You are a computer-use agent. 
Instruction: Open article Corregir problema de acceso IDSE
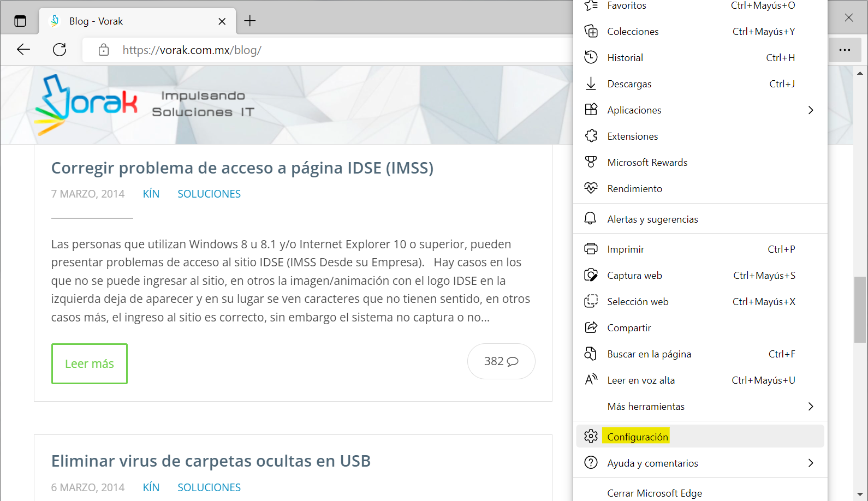pos(242,168)
